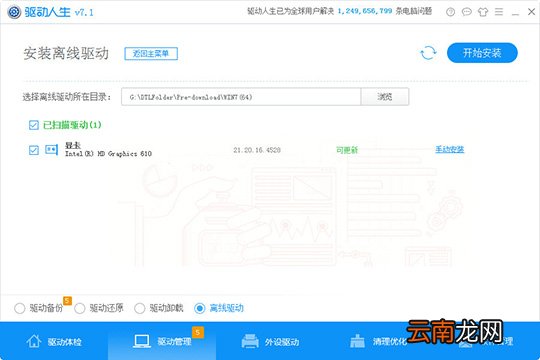Click the 驱动管理 laptop icon

pos(142,341)
